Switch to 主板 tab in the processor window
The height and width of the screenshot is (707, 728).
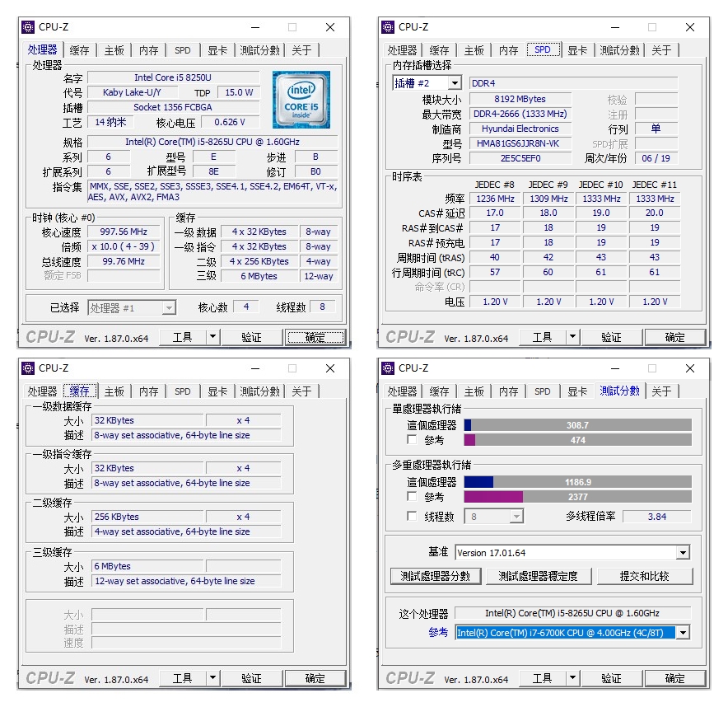pyautogui.click(x=114, y=50)
